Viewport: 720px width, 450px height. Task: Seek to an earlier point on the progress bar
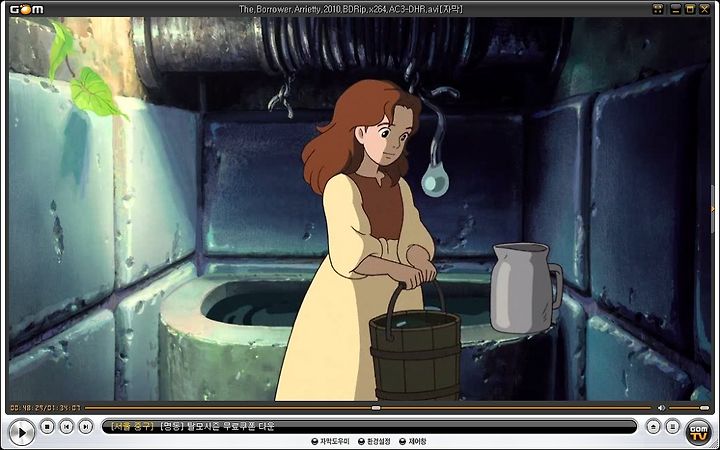coord(228,408)
